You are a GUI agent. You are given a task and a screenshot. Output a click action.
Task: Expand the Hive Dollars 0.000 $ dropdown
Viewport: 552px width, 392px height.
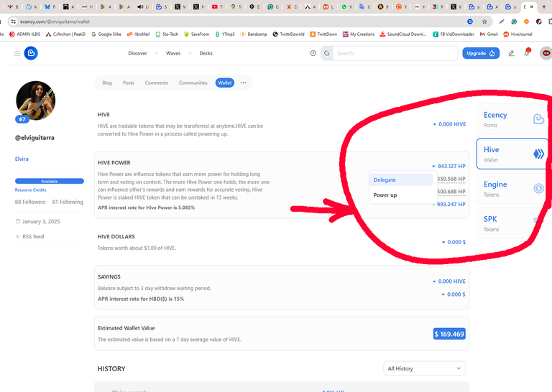click(454, 242)
